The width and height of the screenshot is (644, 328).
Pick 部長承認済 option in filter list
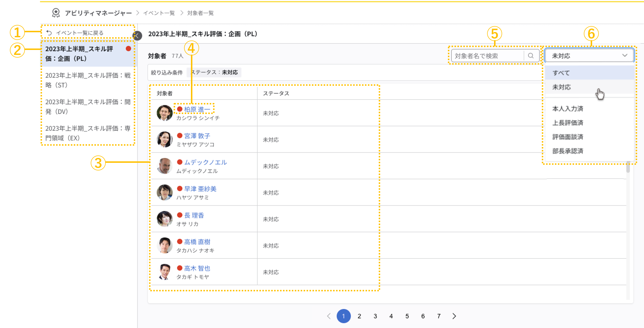point(568,151)
